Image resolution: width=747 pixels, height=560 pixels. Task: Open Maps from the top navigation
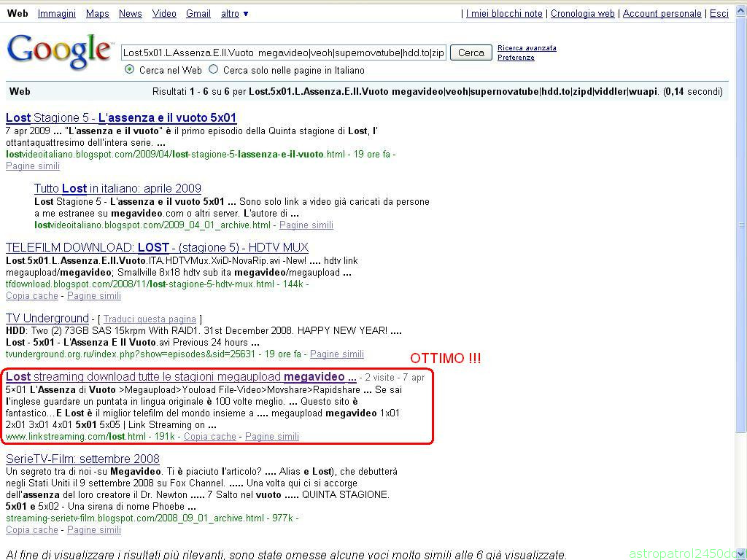[x=98, y=14]
